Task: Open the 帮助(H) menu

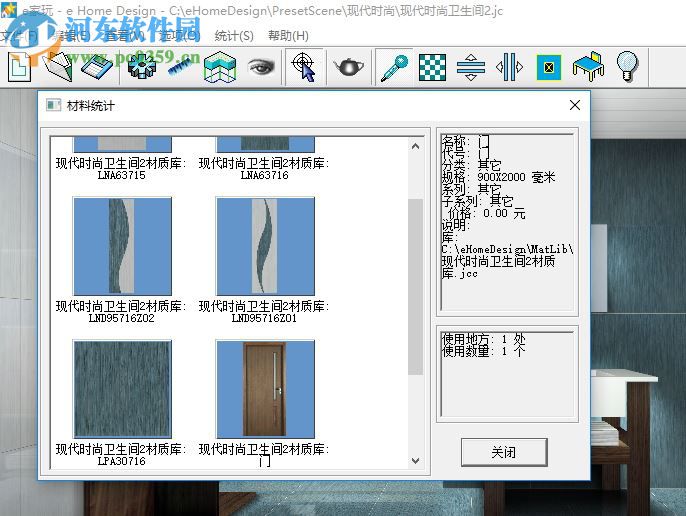Action: click(x=288, y=36)
